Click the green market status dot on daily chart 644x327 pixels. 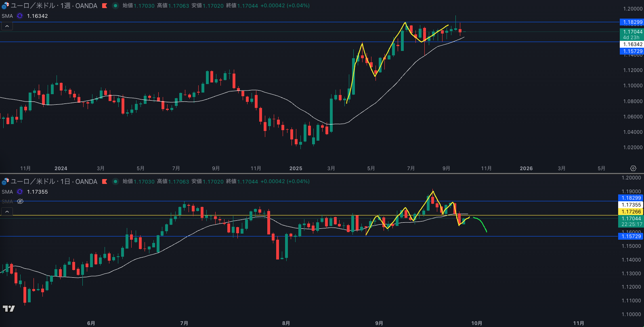coord(115,181)
